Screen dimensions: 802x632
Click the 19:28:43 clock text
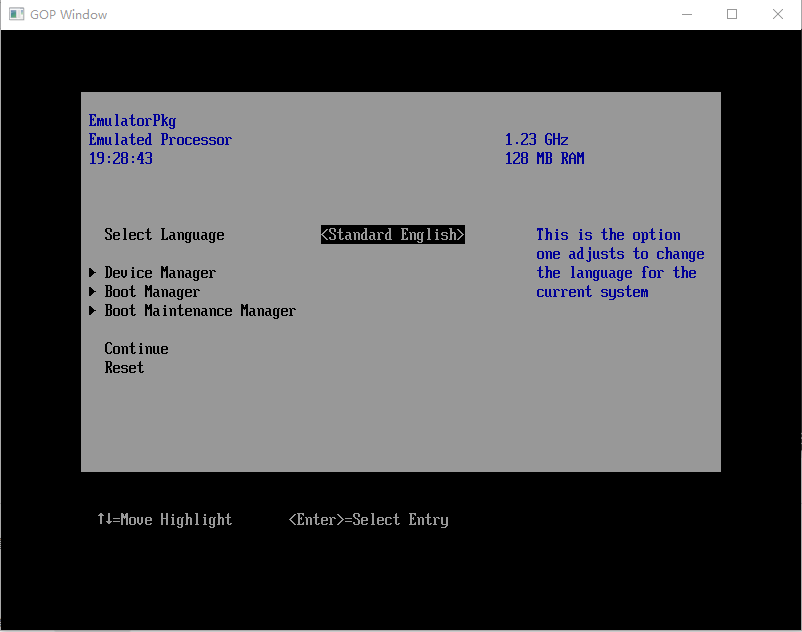click(121, 159)
